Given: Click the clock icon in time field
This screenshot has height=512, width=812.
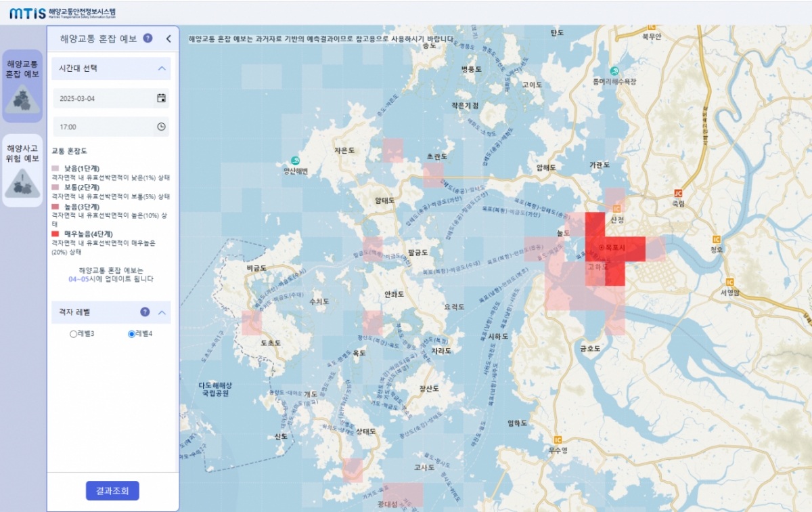Looking at the screenshot, I should click(161, 127).
